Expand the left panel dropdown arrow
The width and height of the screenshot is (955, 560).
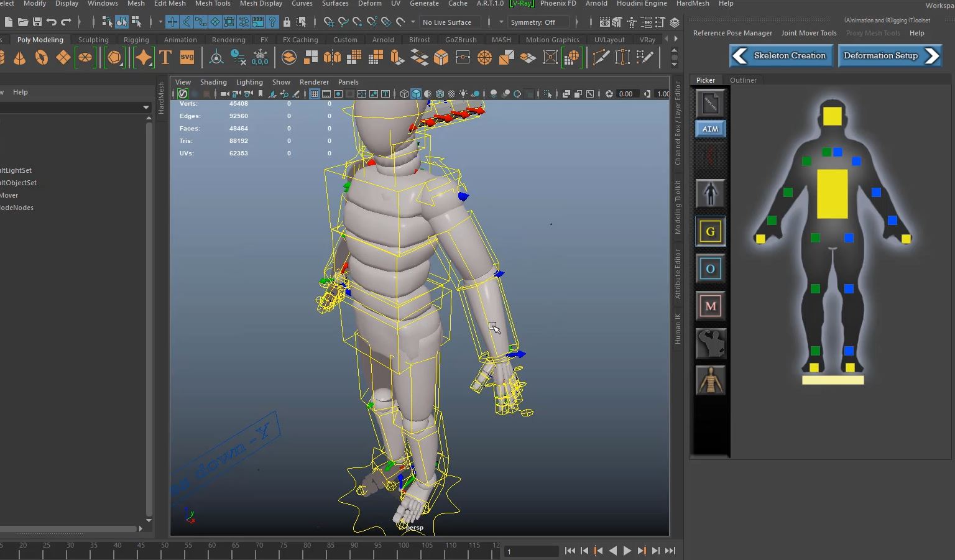(x=146, y=108)
